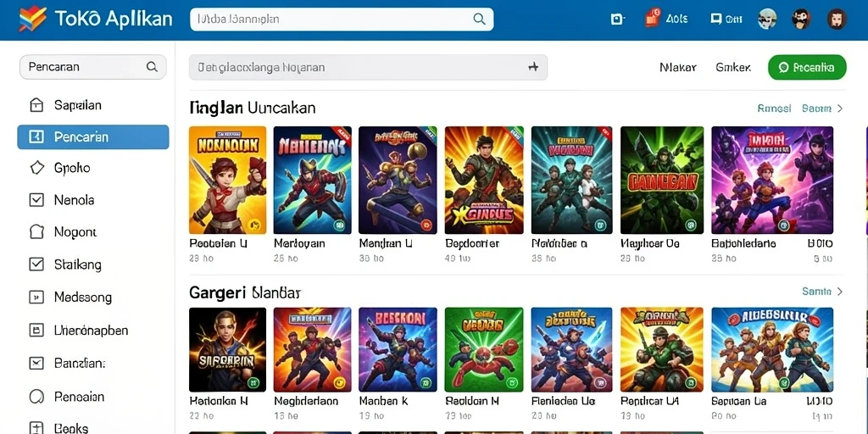Click the badge on the Batiehledarle cover
The height and width of the screenshot is (434, 868).
783,225
